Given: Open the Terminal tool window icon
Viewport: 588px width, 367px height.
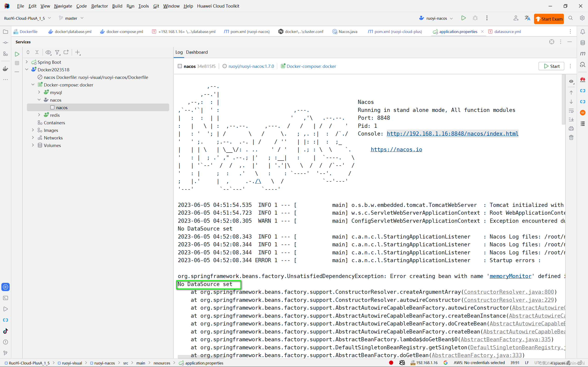Looking at the screenshot, I should point(5,298).
